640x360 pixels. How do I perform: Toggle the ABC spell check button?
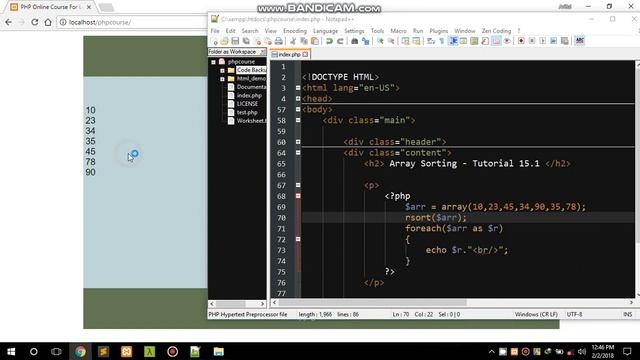coord(580,41)
